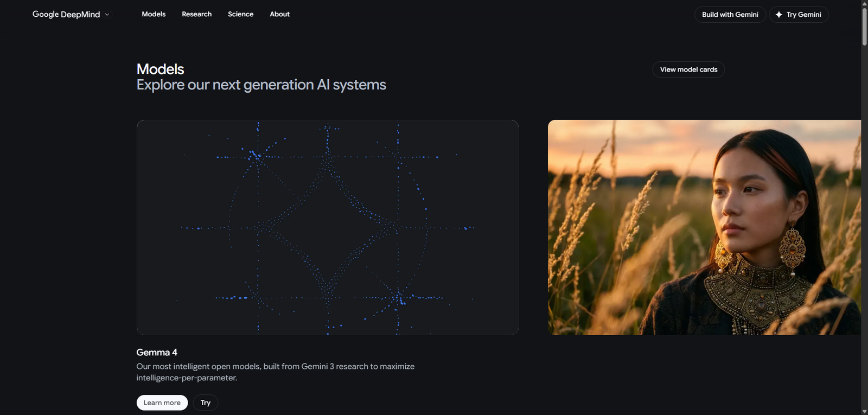Click the scrollbar down arrow

coord(864,411)
